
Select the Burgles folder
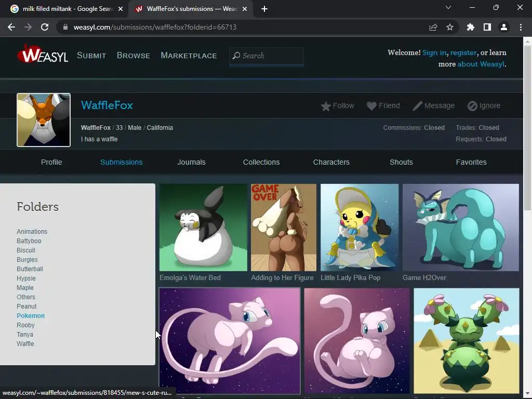(x=27, y=260)
